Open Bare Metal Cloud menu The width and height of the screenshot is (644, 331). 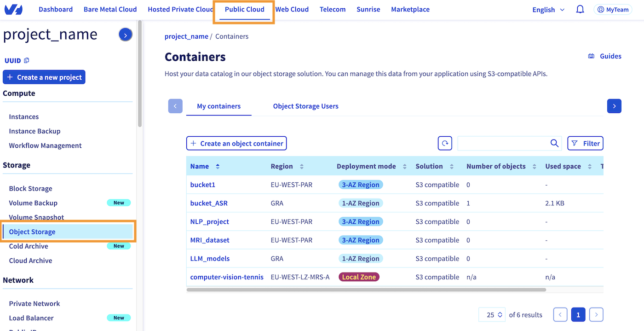coord(110,9)
